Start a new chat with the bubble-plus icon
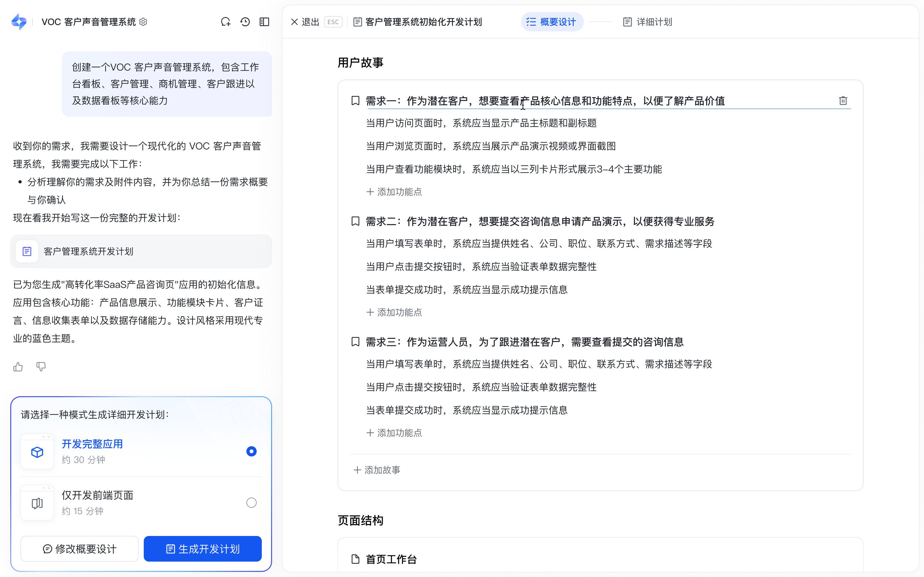The image size is (924, 577). 226,22
